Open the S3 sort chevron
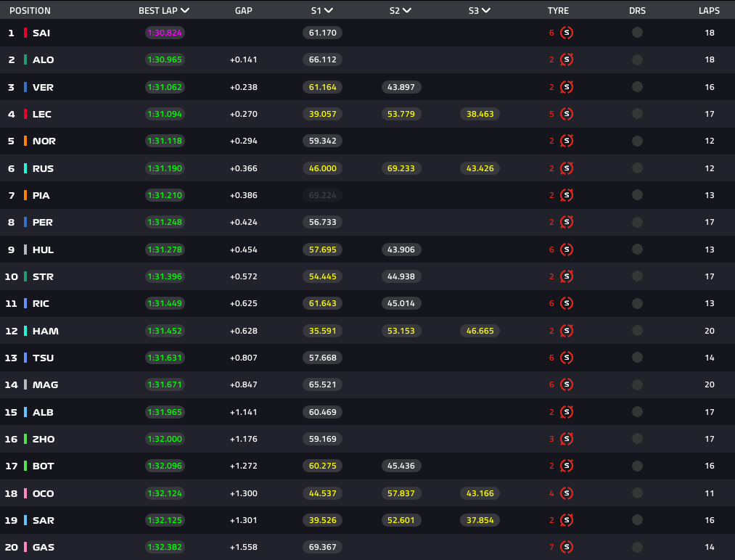735x560 pixels. click(486, 10)
